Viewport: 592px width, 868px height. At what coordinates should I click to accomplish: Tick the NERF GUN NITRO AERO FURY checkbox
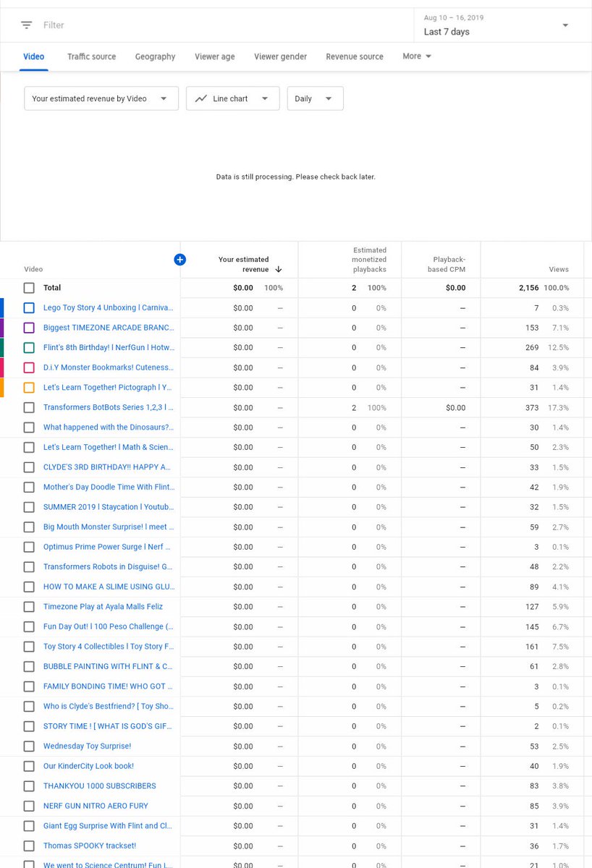pos(29,806)
